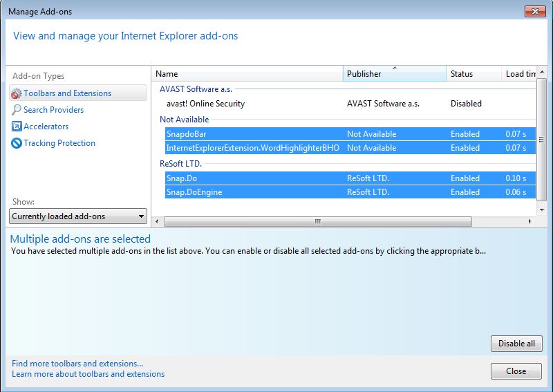Sort add-ons by Name column header
Image resolution: width=553 pixels, height=392 pixels.
click(x=247, y=74)
